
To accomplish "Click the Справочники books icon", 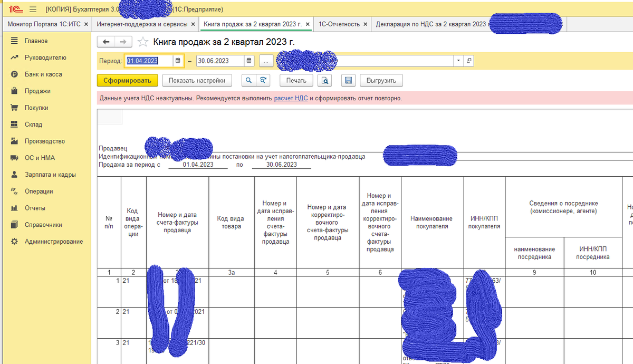I will coord(14,225).
